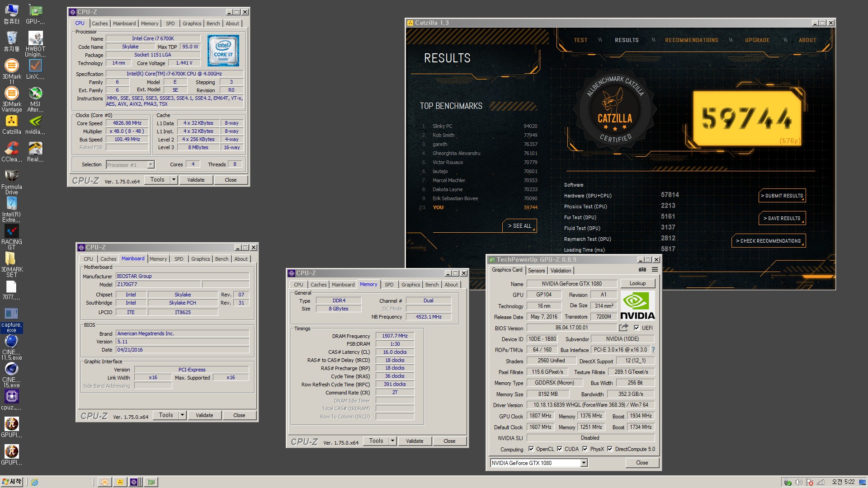868x488 pixels.
Task: Click the '1507.7 MHz' DRAM Frequency value
Action: 395,336
